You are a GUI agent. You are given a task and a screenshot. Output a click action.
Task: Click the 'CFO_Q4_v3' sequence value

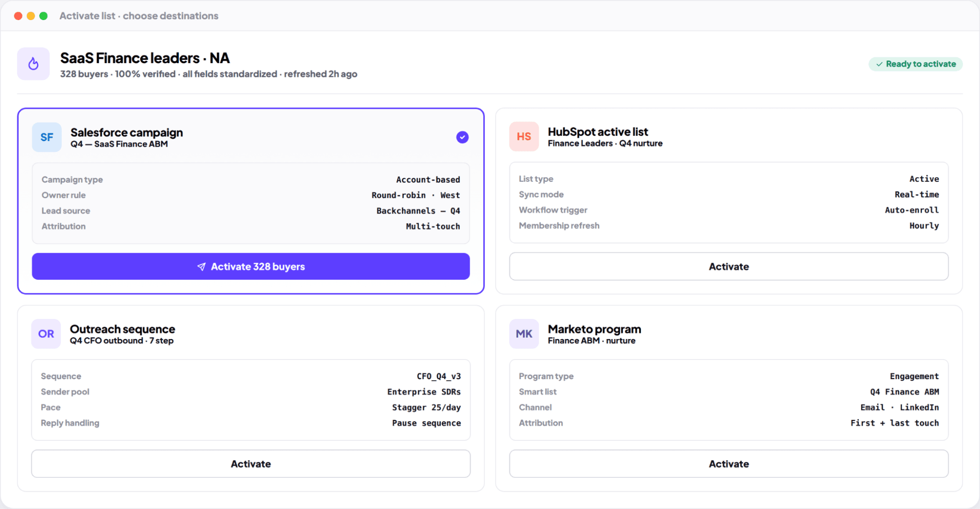[439, 376]
